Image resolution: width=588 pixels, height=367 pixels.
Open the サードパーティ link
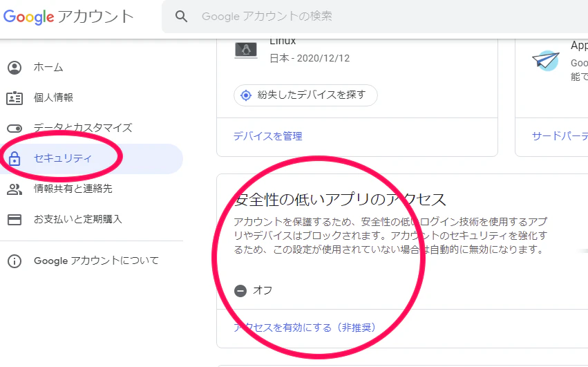(x=560, y=136)
